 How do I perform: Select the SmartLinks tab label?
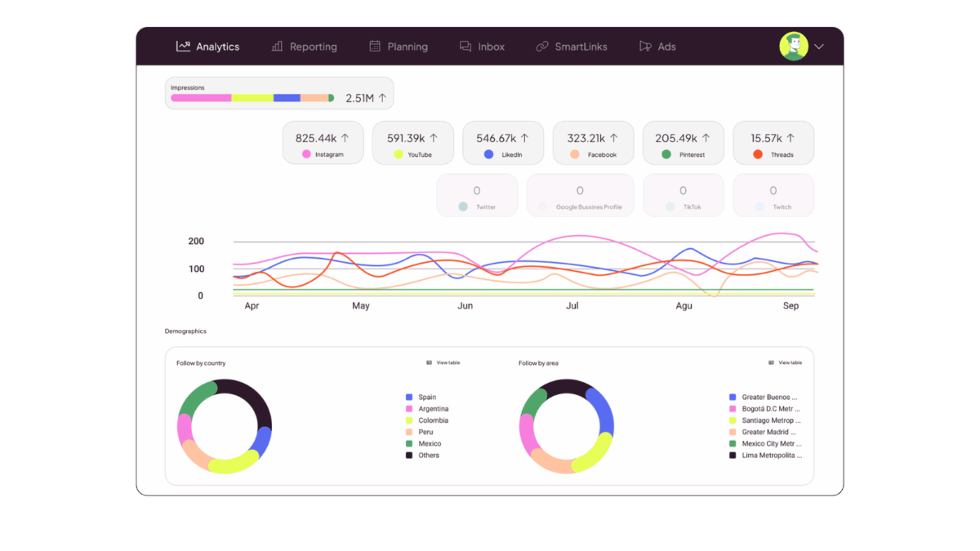click(x=581, y=47)
